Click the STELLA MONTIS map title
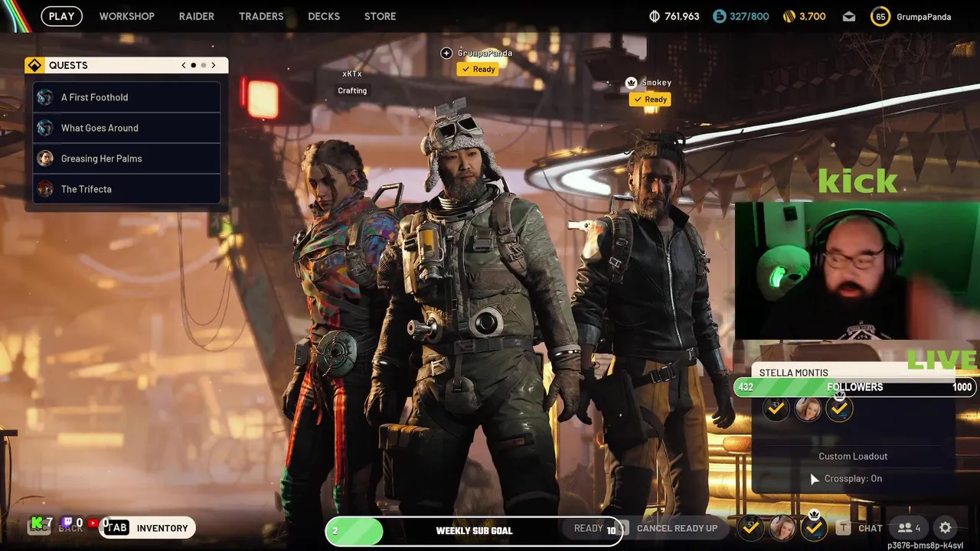 [794, 373]
